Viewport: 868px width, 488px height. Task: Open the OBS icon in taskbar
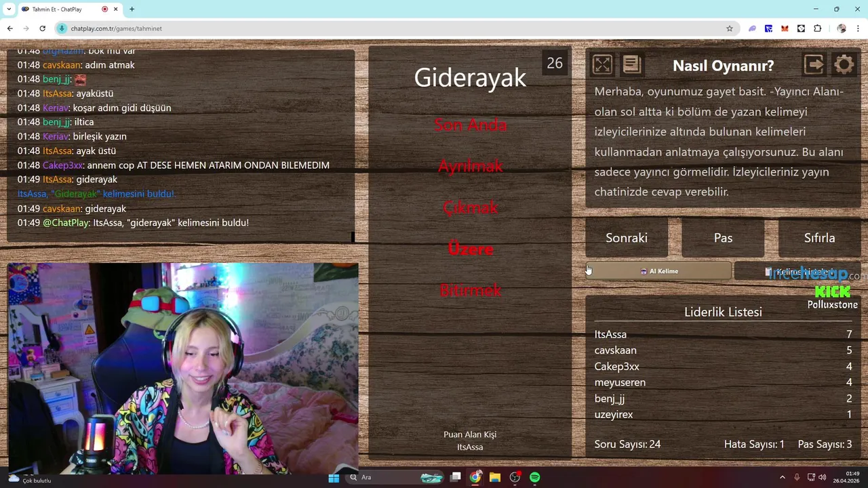point(515,477)
